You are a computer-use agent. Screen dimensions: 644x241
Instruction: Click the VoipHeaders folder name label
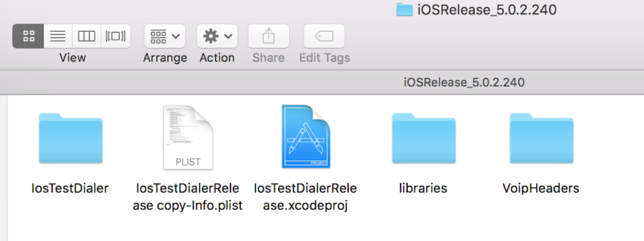(541, 188)
